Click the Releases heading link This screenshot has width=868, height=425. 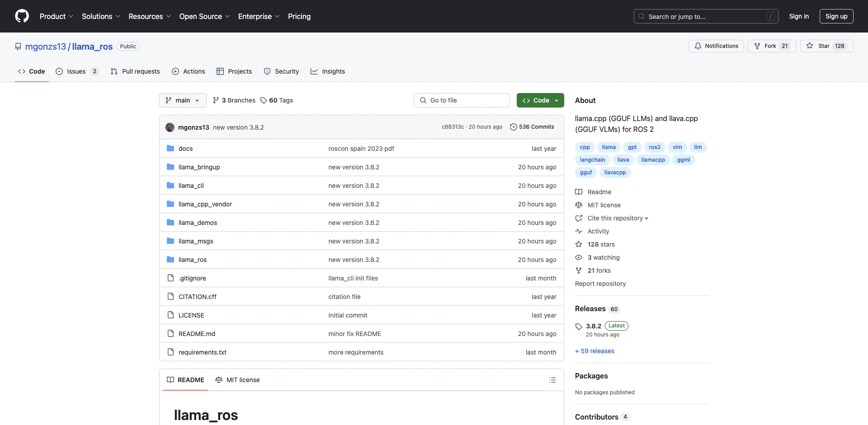tap(590, 309)
